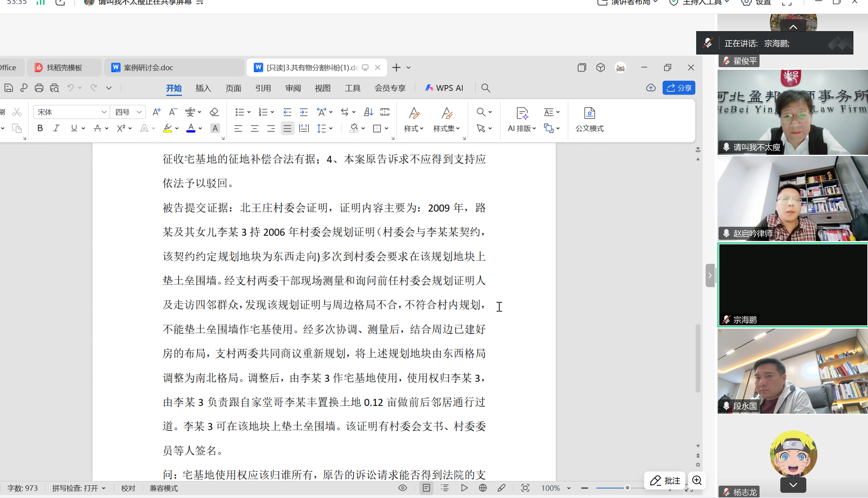Toggle the eye protection mode icon in status bar
Screen dimensions: 868x498
click(x=403, y=488)
